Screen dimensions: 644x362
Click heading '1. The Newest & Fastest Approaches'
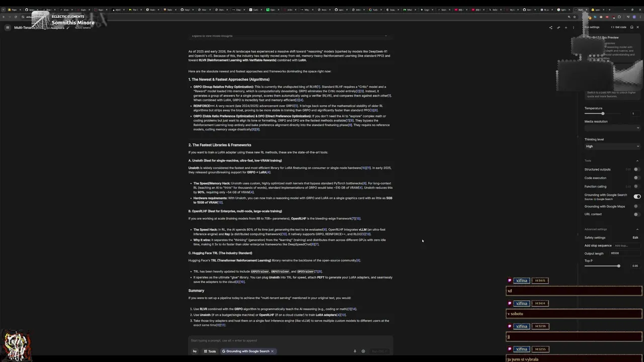pos(228,79)
